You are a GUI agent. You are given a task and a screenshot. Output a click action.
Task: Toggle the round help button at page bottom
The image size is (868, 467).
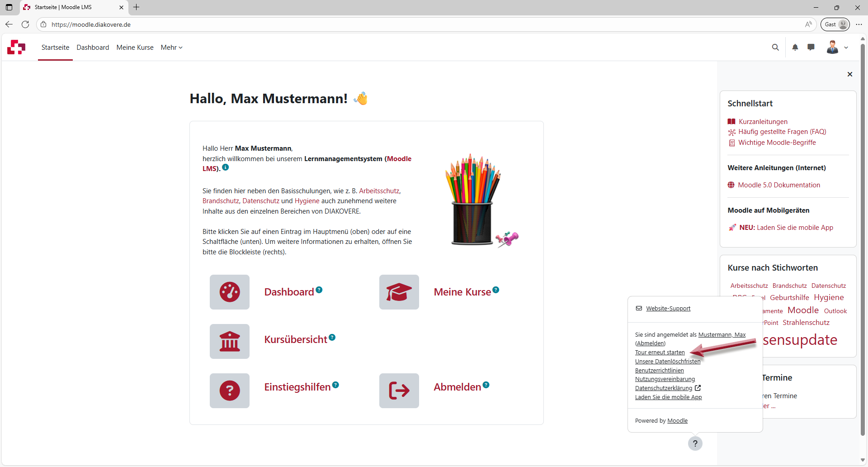[695, 443]
